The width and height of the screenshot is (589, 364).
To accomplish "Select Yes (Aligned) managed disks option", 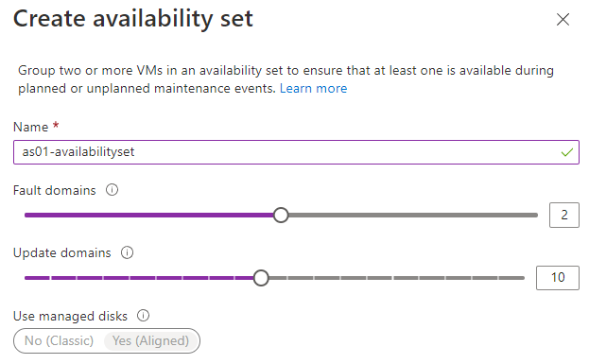I will [x=150, y=340].
